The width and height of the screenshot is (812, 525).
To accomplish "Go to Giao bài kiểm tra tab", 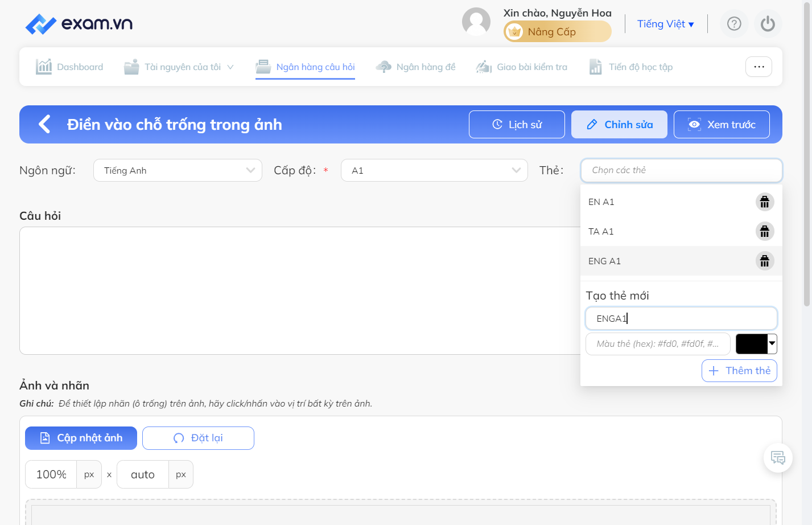I will 521,67.
